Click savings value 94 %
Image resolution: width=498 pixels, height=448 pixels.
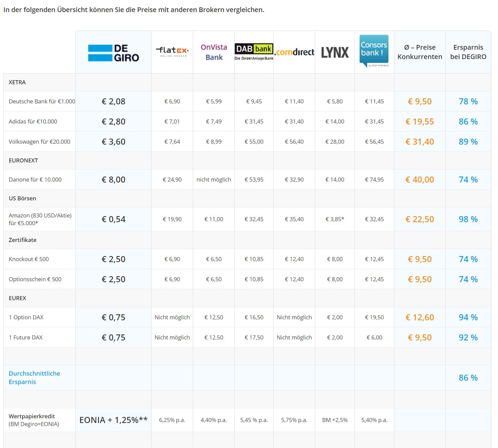468,317
